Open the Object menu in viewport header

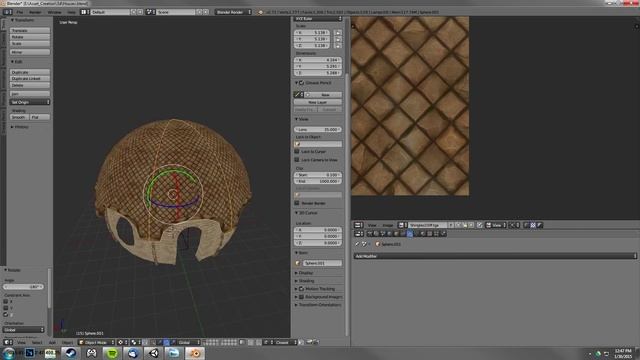[x=67, y=342]
